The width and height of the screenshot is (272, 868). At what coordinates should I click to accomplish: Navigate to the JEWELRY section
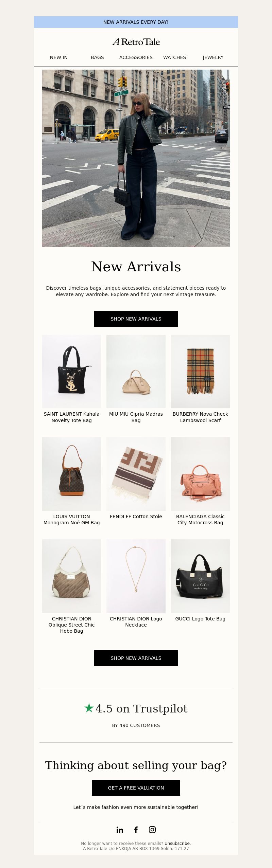tap(213, 57)
